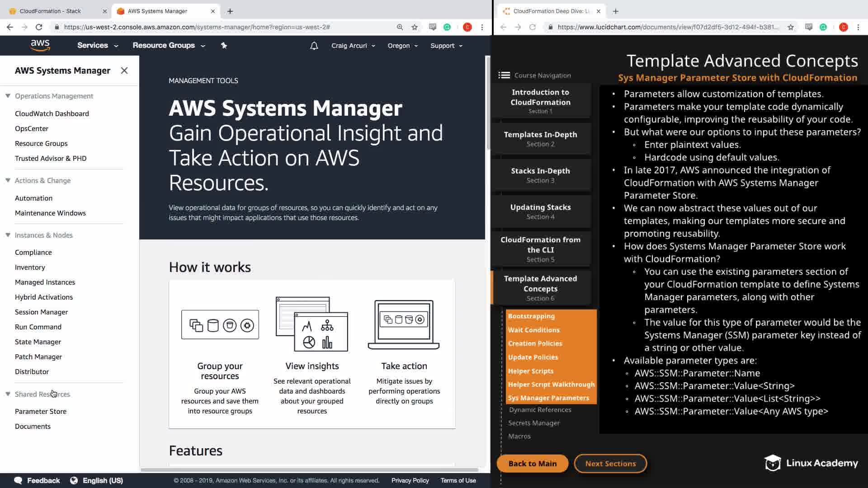Click the Back to Main button
The image size is (868, 488).
coord(532,464)
